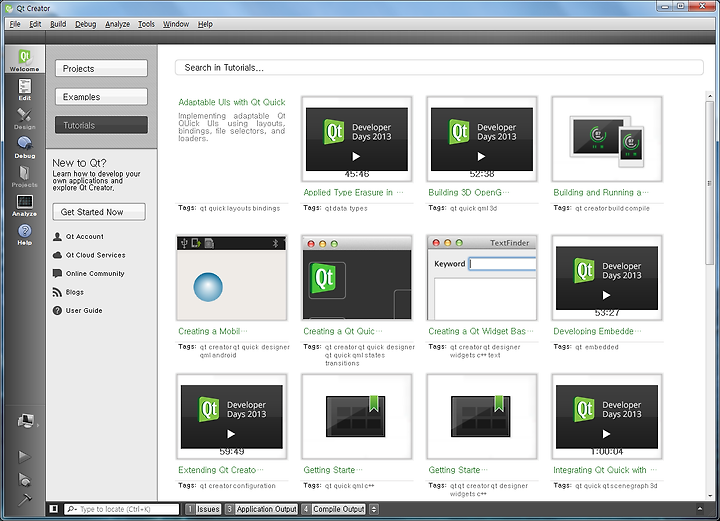Click the Blogs RSS icon
Viewport: 720px width, 521px height.
pos(57,292)
